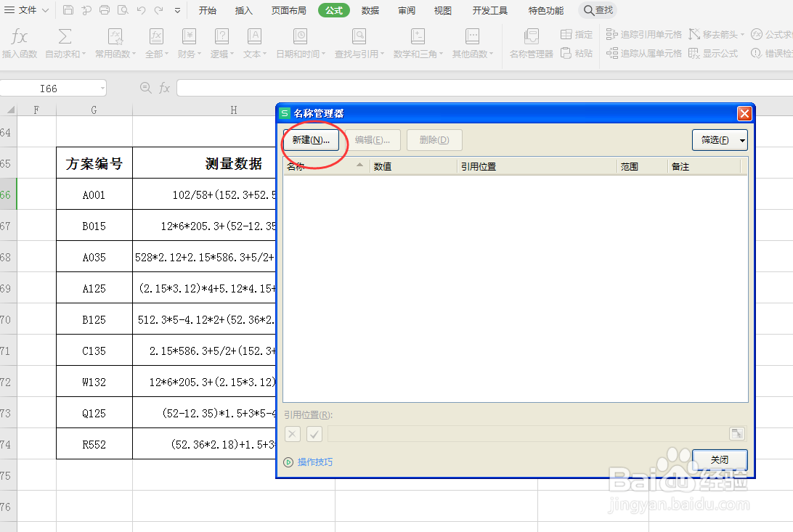
Task: Click cell B015
Action: point(94,226)
